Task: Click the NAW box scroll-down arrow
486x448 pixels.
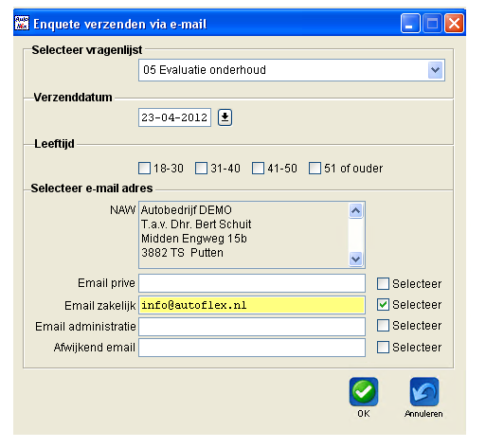Action: click(356, 260)
